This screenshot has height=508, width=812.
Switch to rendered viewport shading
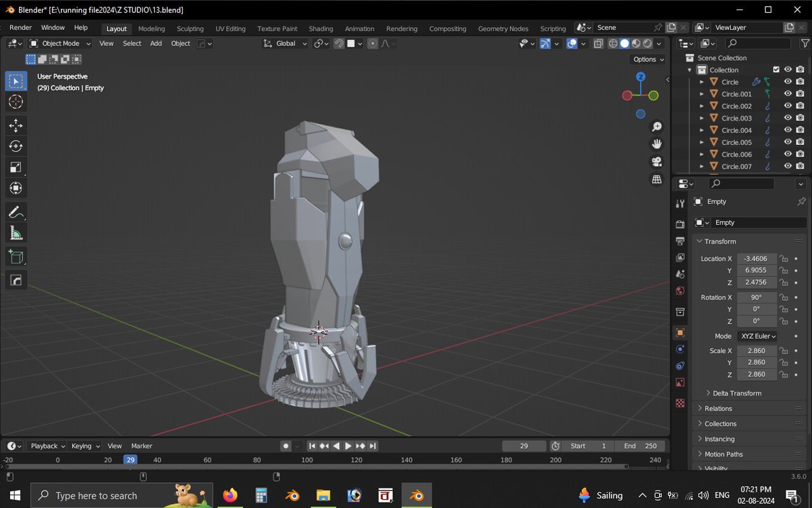click(648, 43)
